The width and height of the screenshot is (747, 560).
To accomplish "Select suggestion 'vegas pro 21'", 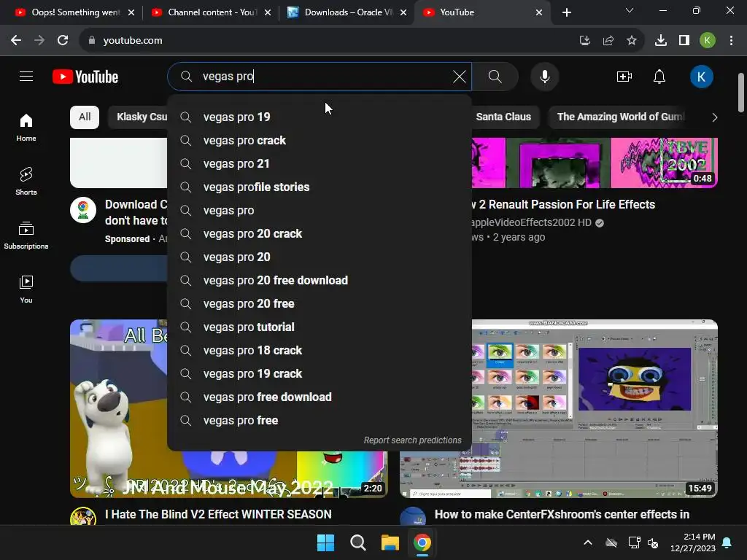I will pos(320,164).
